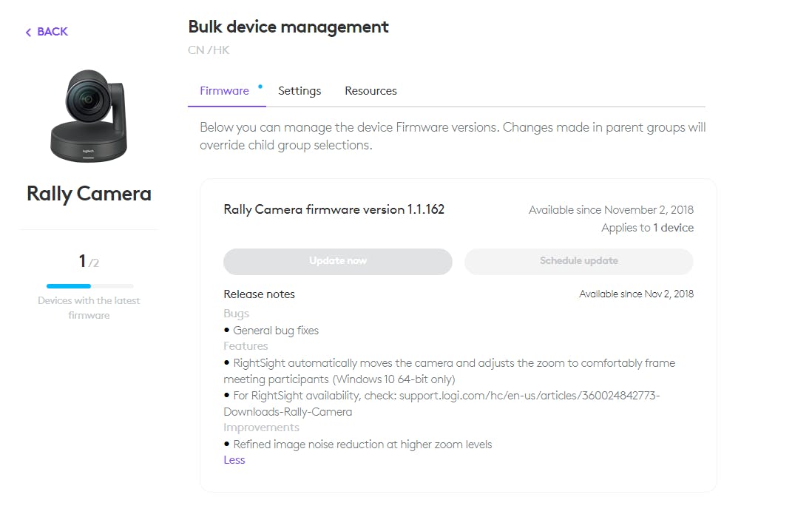Collapse release notes with Less link

point(234,460)
